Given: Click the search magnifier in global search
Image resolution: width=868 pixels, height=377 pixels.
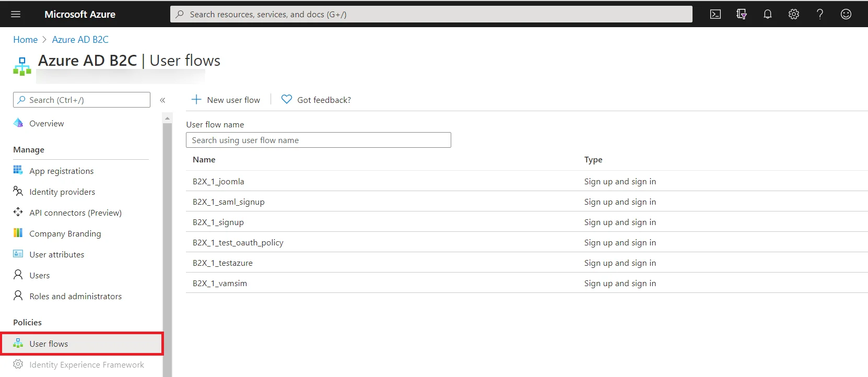Looking at the screenshot, I should (180, 14).
